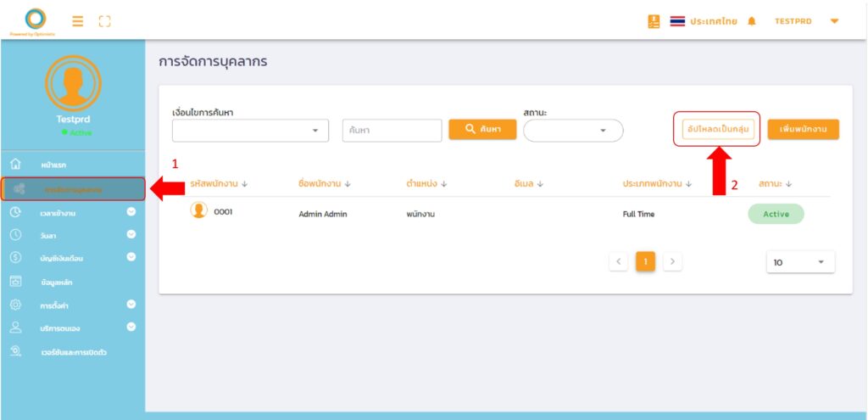The image size is (868, 420).
Task: Click the เพิ่มพนักงาน add employee button
Action: tap(804, 129)
